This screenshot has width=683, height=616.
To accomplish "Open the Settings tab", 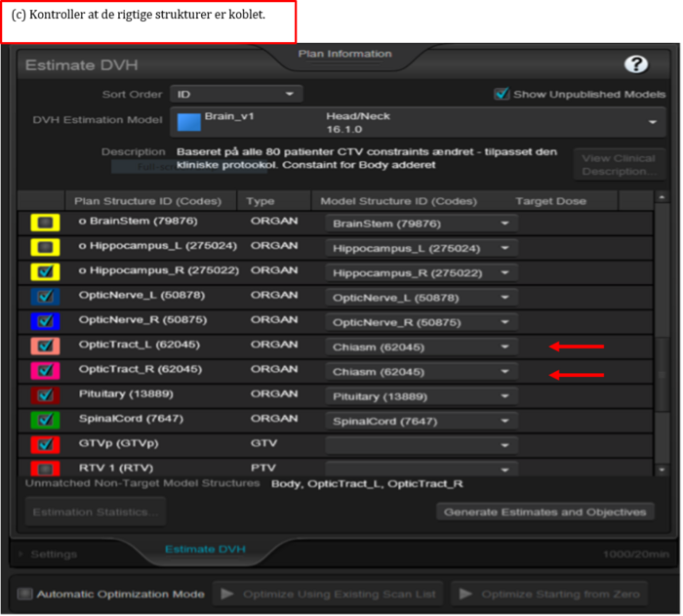I will (53, 554).
